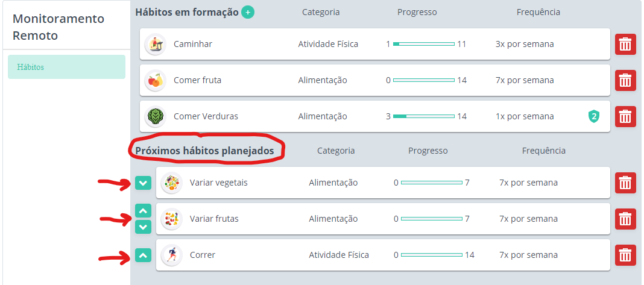This screenshot has width=644, height=285.
Task: Click the Variar frutas fruit thumbnail
Action: (x=172, y=219)
